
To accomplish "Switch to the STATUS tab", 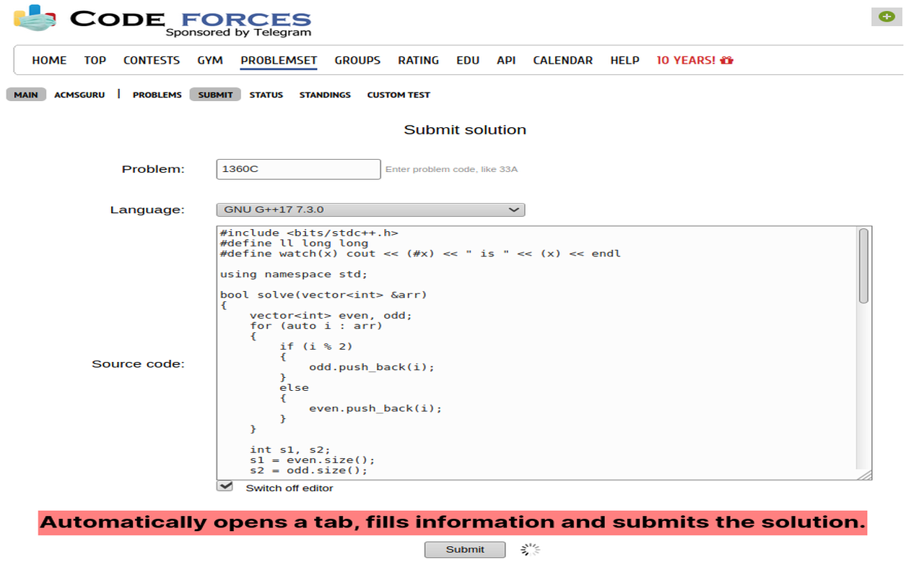I will tap(266, 95).
